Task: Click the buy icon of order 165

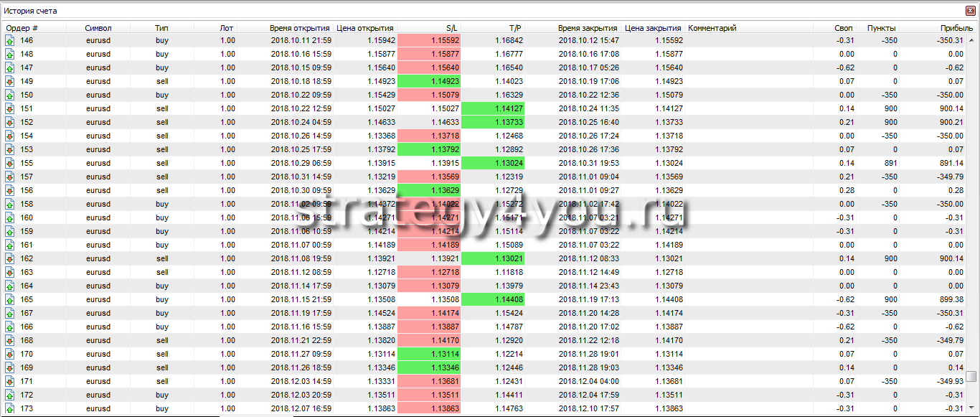Action: [10, 299]
